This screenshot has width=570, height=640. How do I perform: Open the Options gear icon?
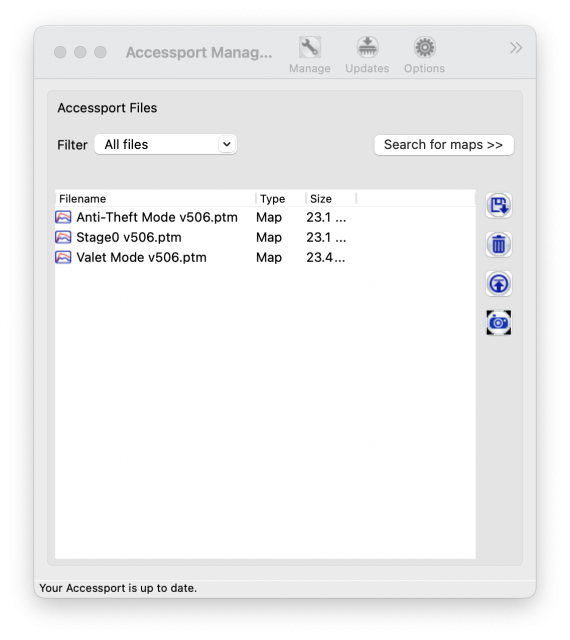[425, 47]
